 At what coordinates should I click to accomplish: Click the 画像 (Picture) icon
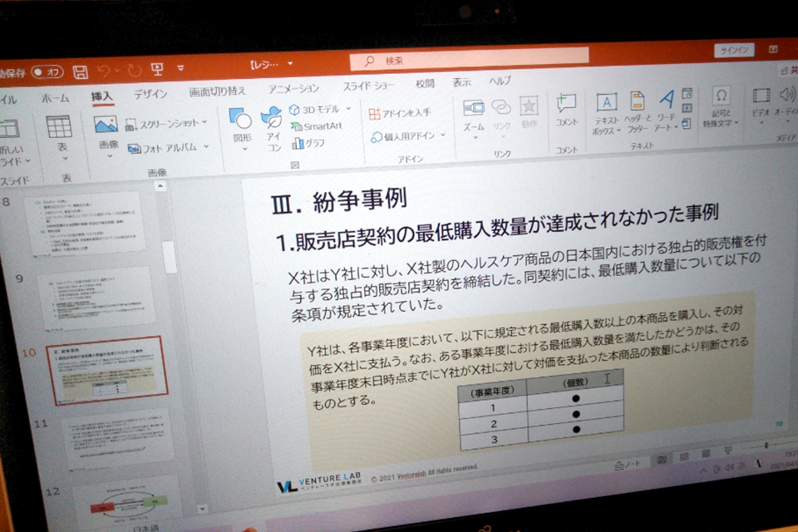pos(106,124)
